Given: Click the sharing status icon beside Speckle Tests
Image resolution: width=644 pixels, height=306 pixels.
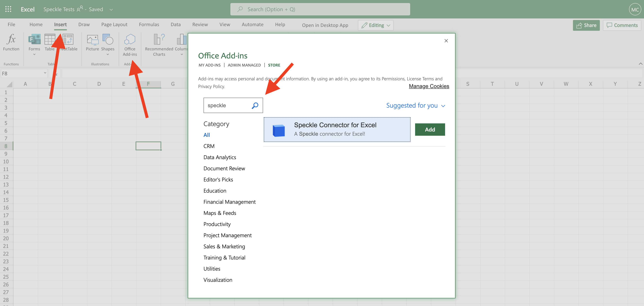Looking at the screenshot, I should 80,9.
